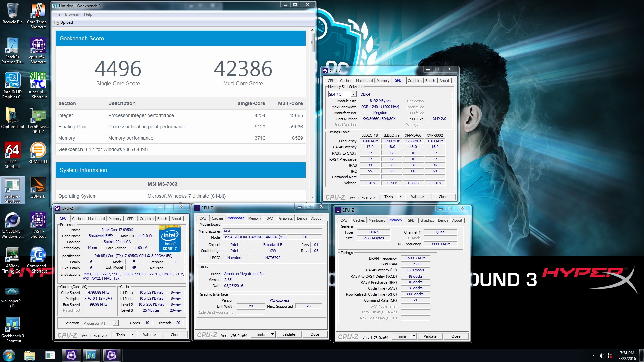644x362 pixels.
Task: Open the Core Temp shortcut icon
Action: coord(38,16)
